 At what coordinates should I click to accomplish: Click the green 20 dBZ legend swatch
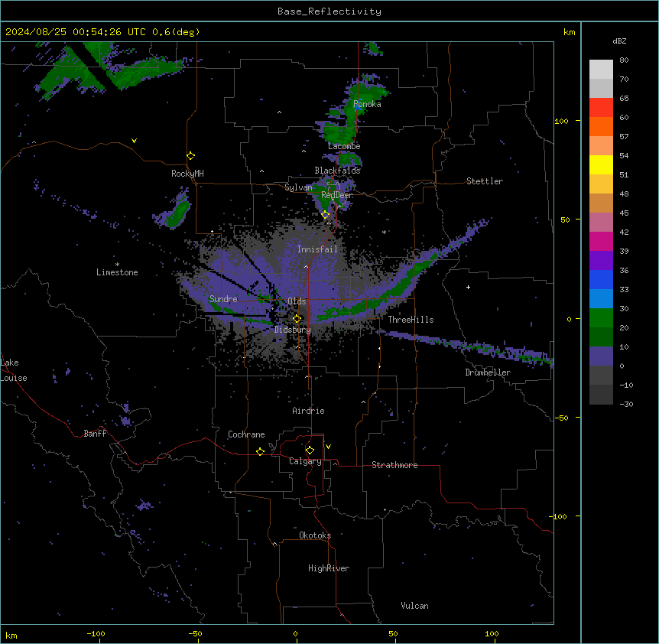(601, 318)
